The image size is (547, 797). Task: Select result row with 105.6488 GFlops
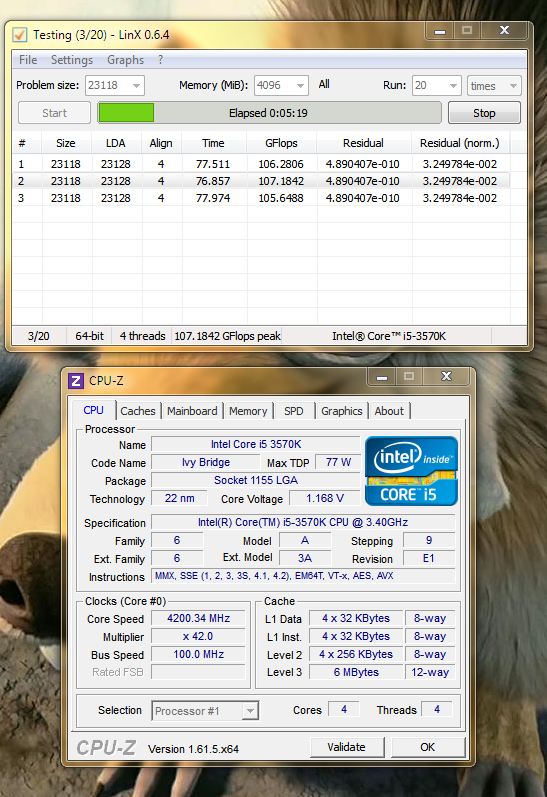[261, 198]
